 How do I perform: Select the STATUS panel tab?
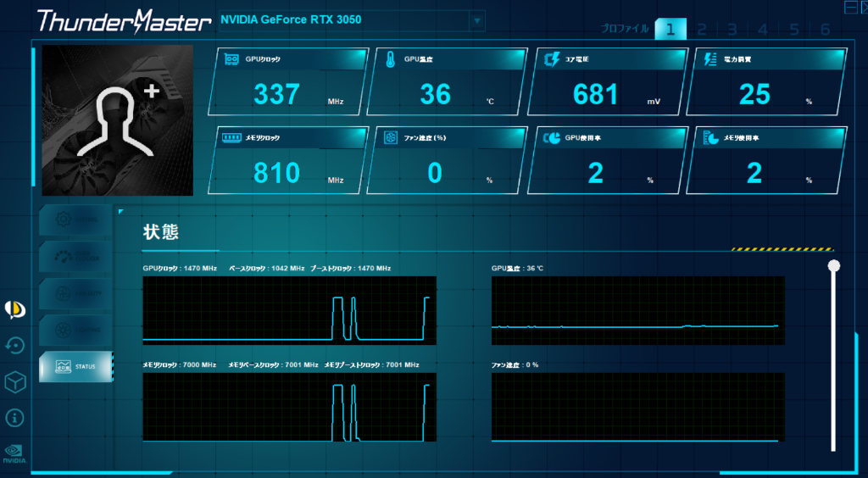75,366
